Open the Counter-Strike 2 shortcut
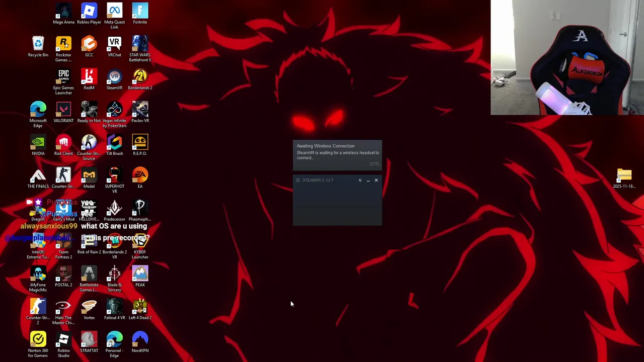 [x=38, y=312]
